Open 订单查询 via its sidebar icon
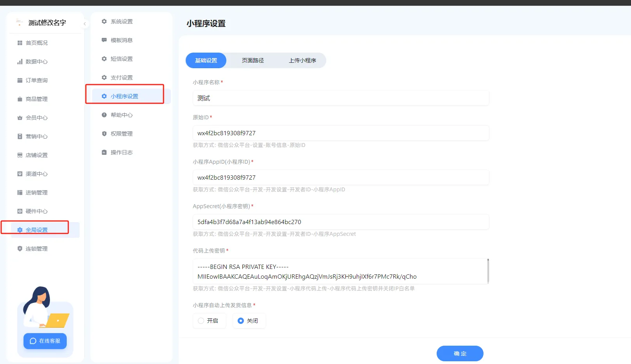This screenshot has height=364, width=631. 20,80
